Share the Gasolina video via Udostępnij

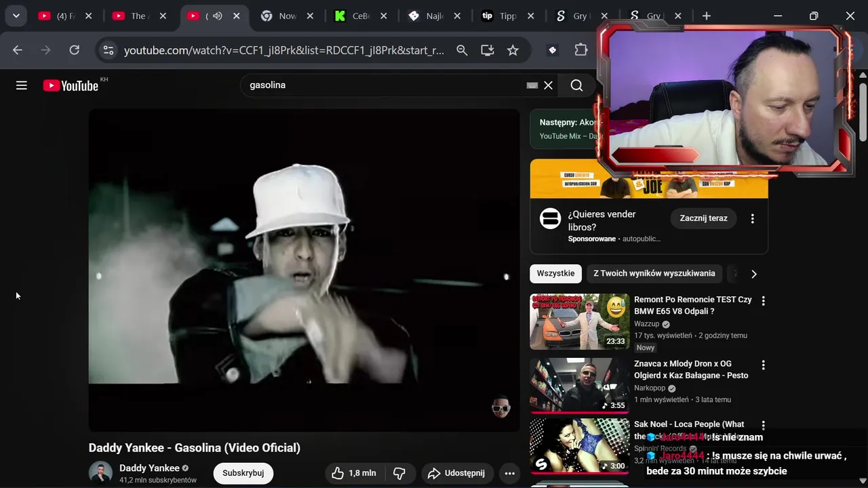(x=456, y=473)
